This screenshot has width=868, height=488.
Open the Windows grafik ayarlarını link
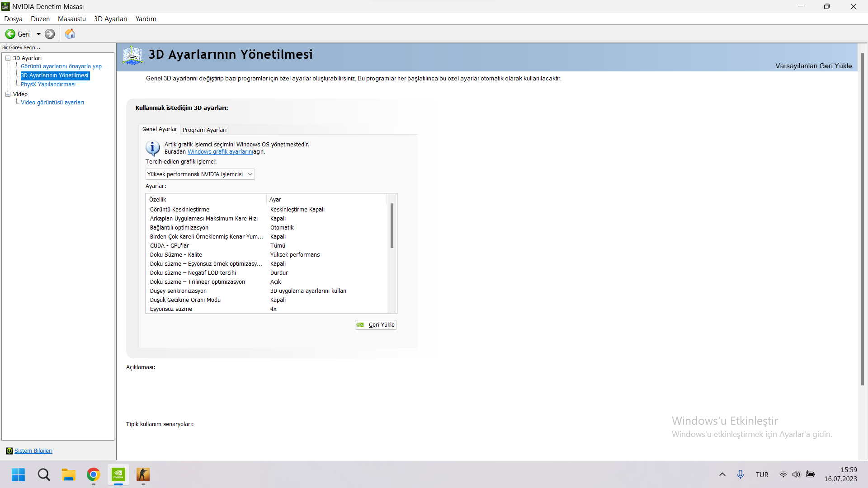point(220,152)
